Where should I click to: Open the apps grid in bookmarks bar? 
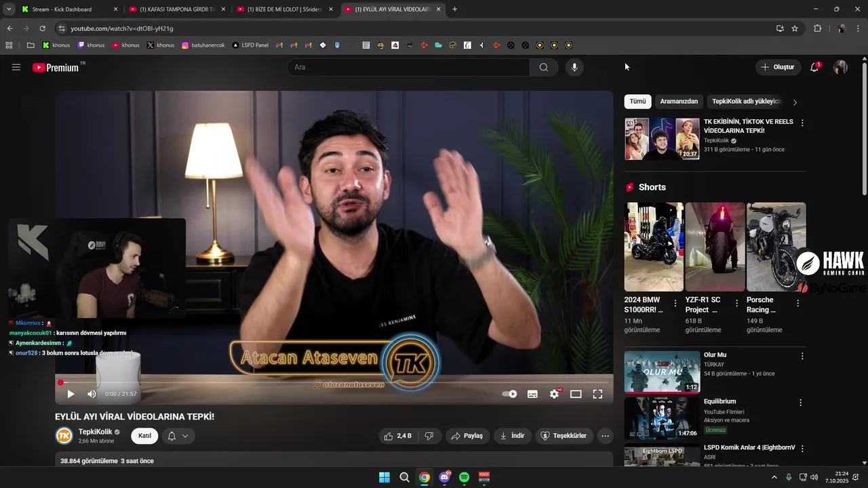pyautogui.click(x=9, y=45)
